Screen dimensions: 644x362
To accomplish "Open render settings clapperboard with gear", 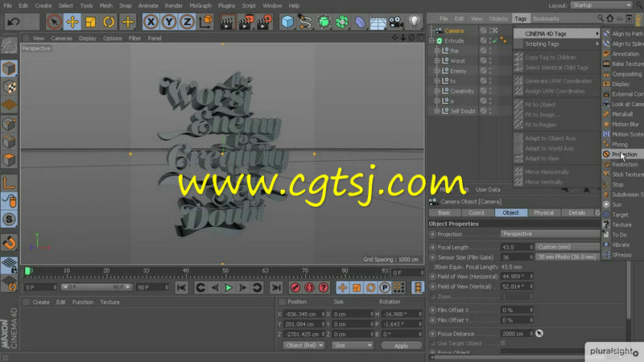I will coord(264,22).
